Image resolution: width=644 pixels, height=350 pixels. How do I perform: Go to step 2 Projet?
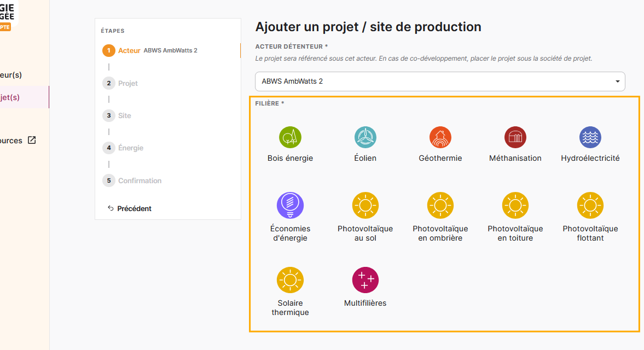pos(120,83)
